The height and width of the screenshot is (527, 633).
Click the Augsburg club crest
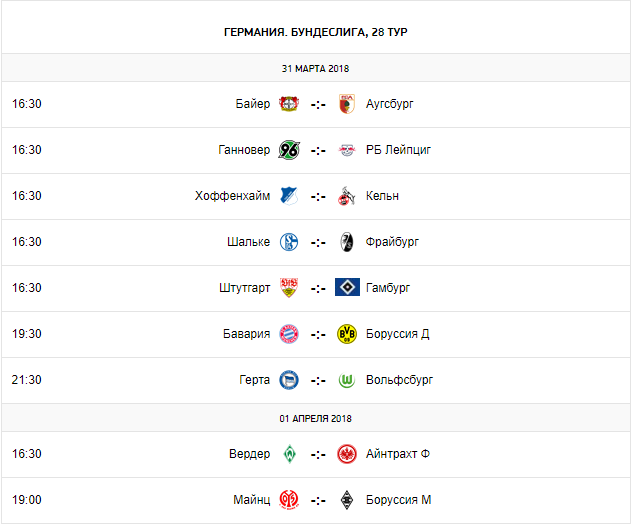[347, 104]
